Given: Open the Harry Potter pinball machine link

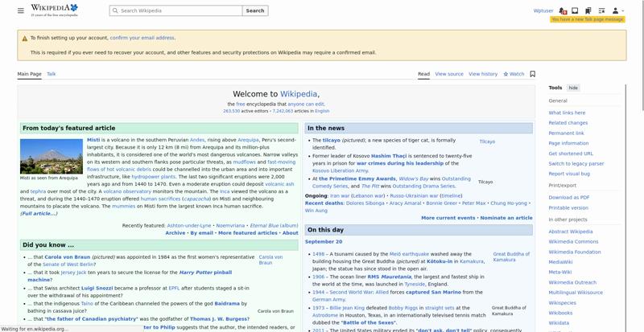Looking at the screenshot, I should click(x=130, y=276).
